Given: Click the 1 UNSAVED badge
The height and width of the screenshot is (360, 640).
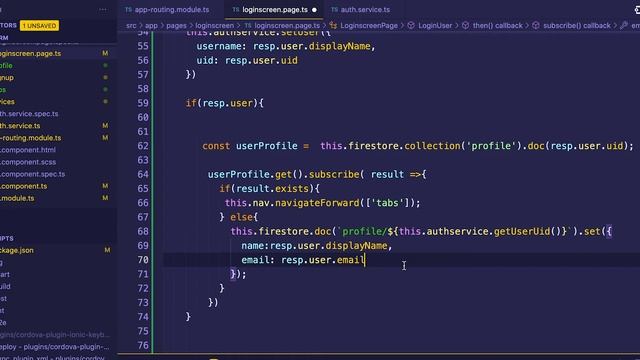Looking at the screenshot, I should tap(39, 26).
